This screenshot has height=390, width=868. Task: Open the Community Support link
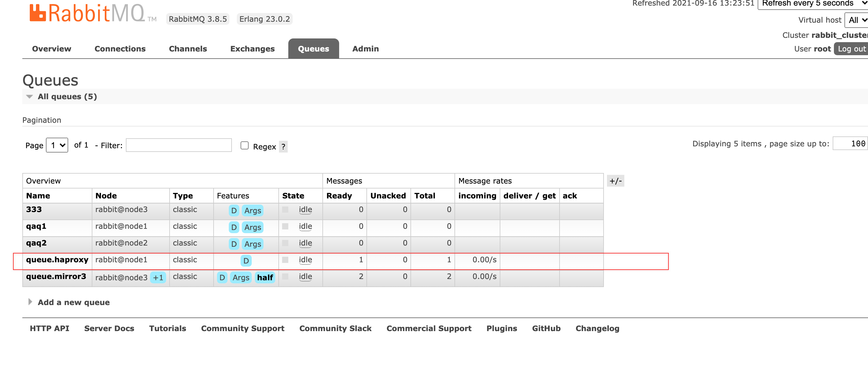243,329
